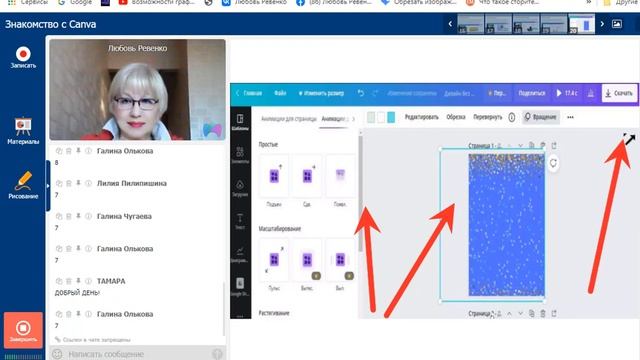Activate the Рисование drawing tool

tap(23, 185)
